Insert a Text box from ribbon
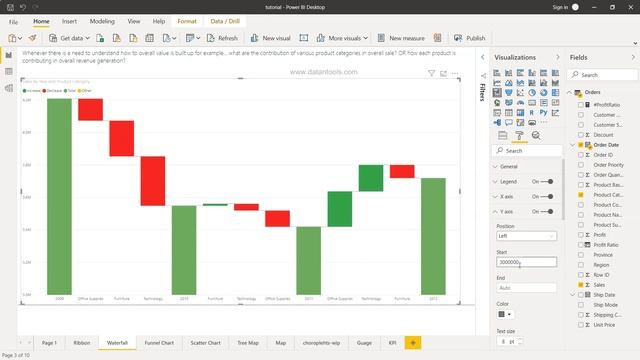 pyautogui.click(x=304, y=38)
